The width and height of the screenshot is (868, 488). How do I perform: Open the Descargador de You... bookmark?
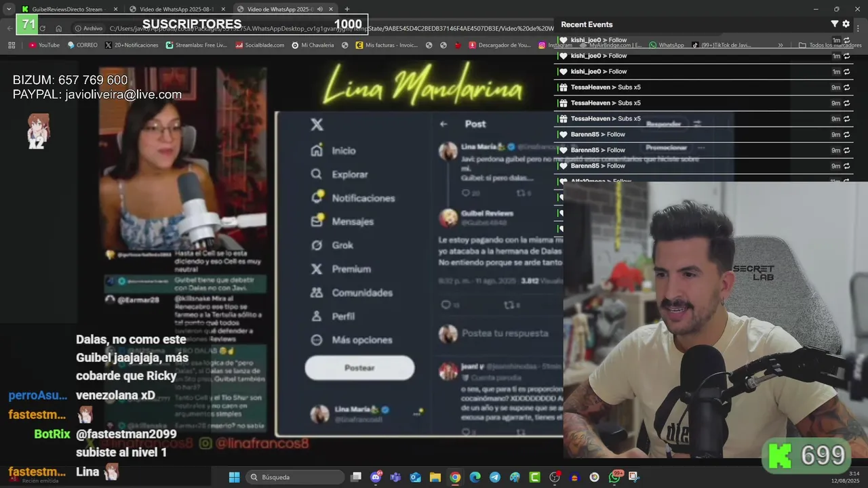(x=500, y=45)
